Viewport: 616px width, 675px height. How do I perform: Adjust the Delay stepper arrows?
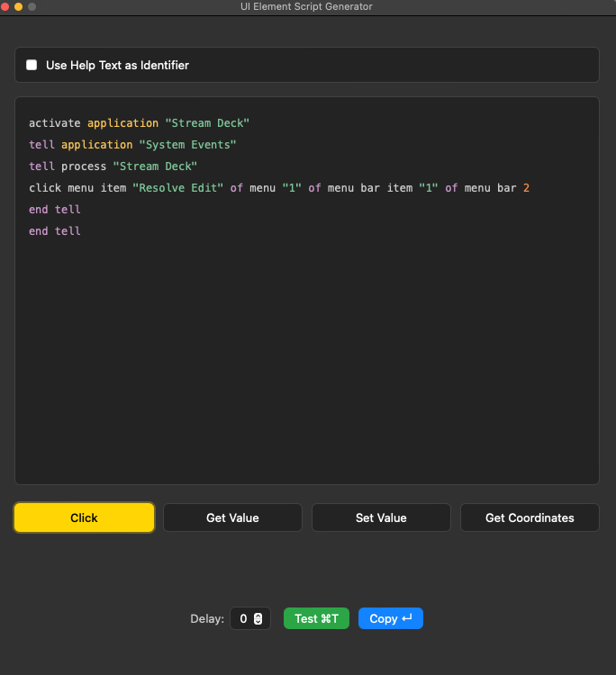258,618
